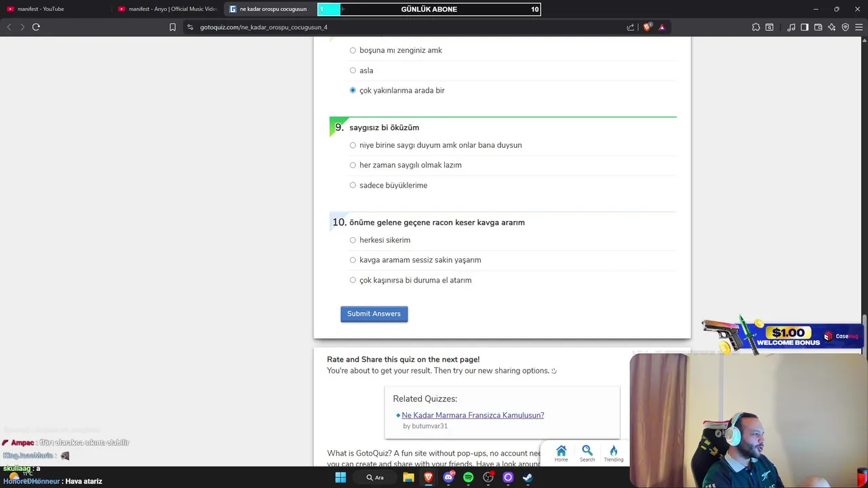The width and height of the screenshot is (868, 488).
Task: Click the 'What is GotoQuiz?' paragraph text
Action: tap(434, 458)
